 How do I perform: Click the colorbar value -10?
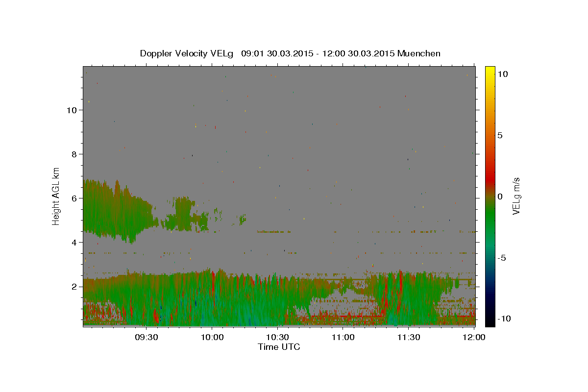coord(504,319)
